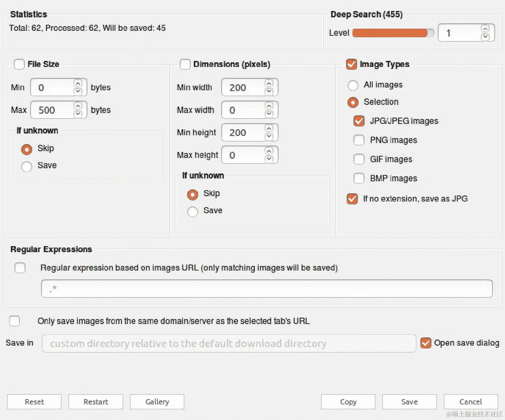
Task: Decrease Max width spinner value
Action: coord(269,114)
